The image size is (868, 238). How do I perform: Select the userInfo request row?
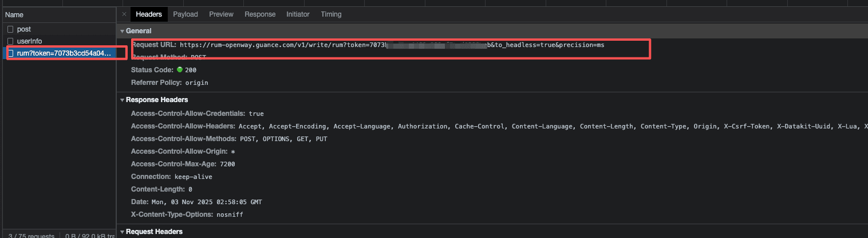click(x=29, y=41)
